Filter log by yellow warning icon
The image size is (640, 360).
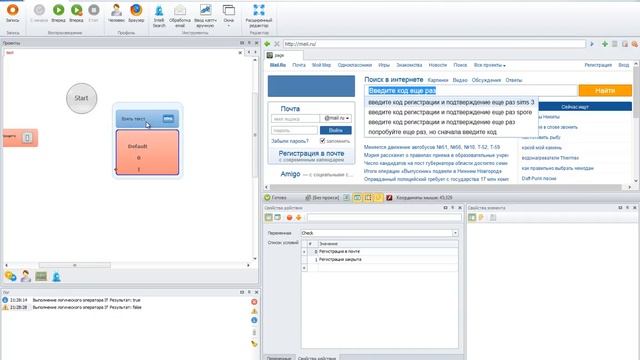point(254,311)
